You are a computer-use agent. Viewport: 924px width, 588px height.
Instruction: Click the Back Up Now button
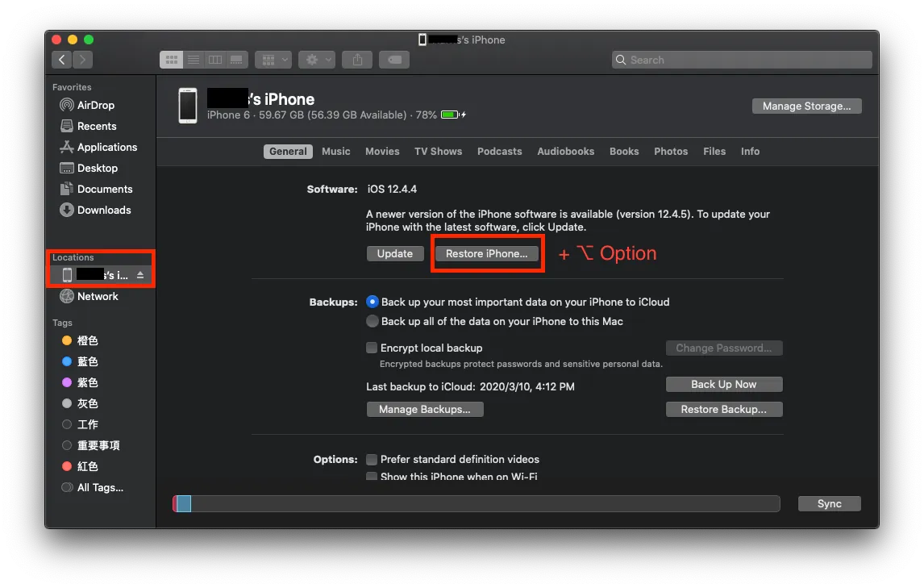(724, 384)
